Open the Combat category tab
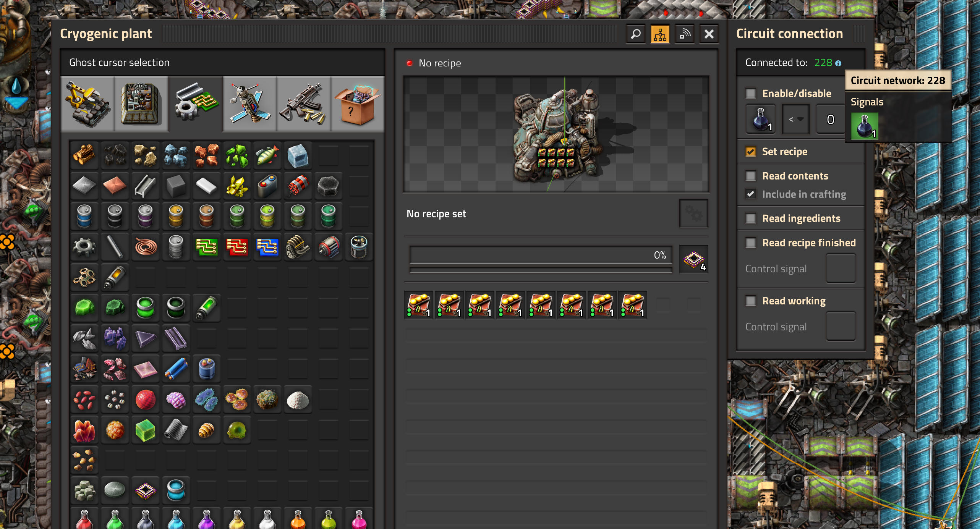Screen dimensions: 980x529 [304, 104]
